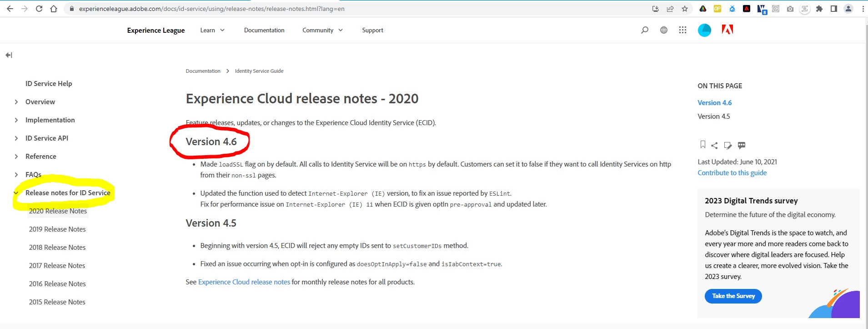
Task: Select 2017 Release Notes
Action: pyautogui.click(x=57, y=266)
